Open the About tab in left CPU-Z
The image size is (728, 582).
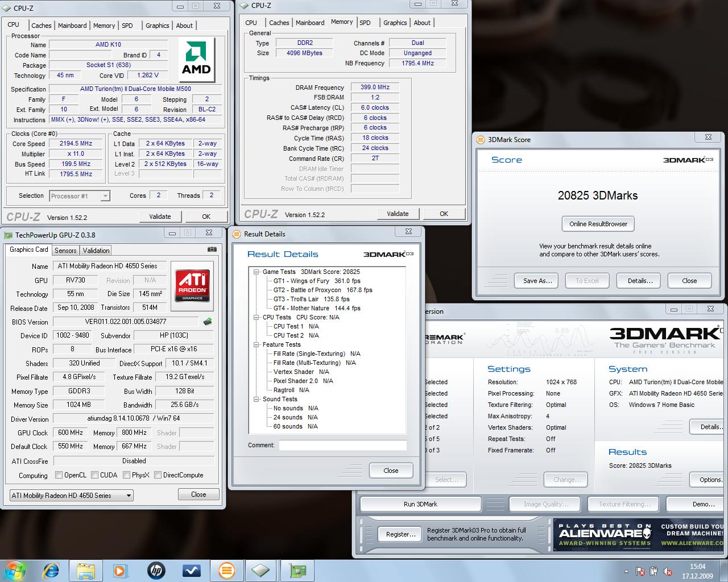pos(184,26)
